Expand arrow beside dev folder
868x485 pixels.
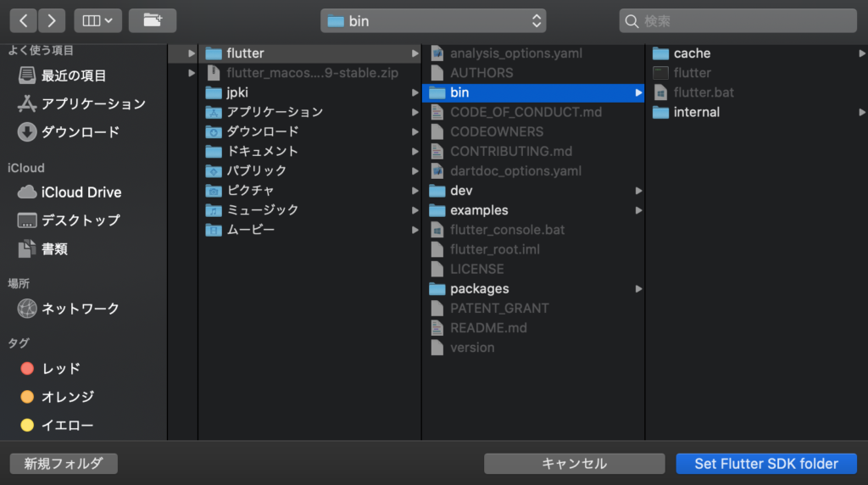[x=638, y=191]
